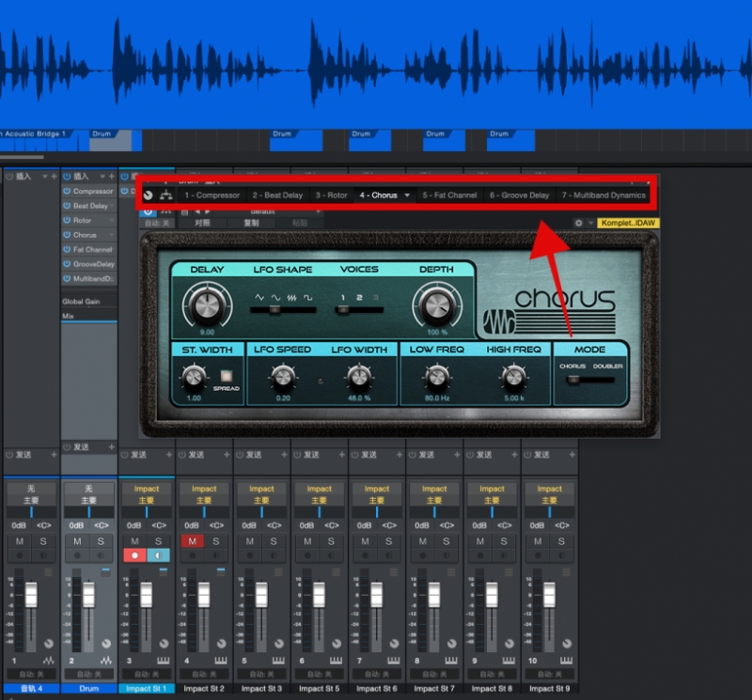
Task: Bypass the Rotor insert power button
Action: (67, 220)
